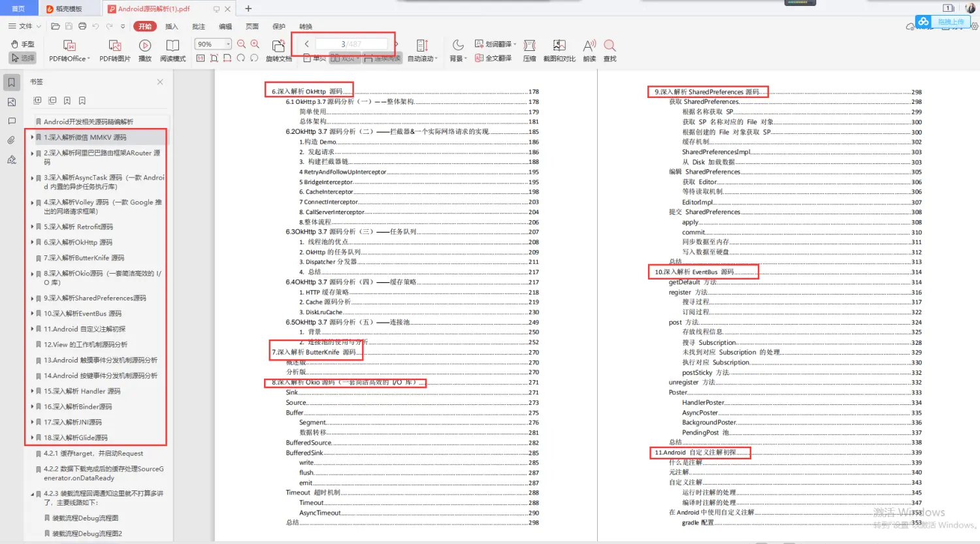Switch to the 转换 ribbon tab
The height and width of the screenshot is (544, 980).
point(306,26)
